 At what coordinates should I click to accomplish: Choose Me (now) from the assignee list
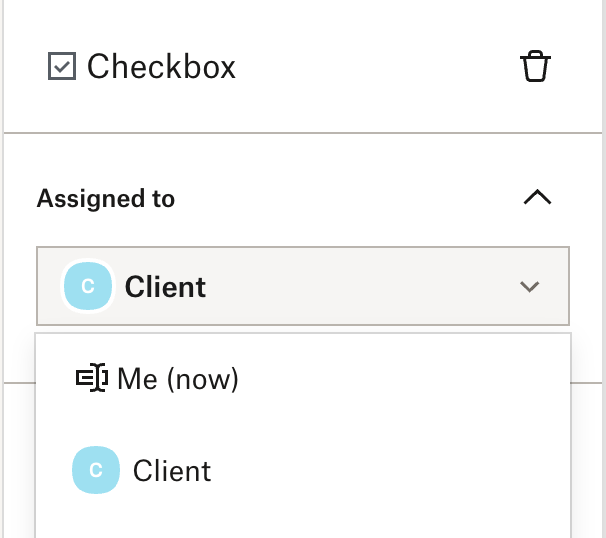point(303,378)
